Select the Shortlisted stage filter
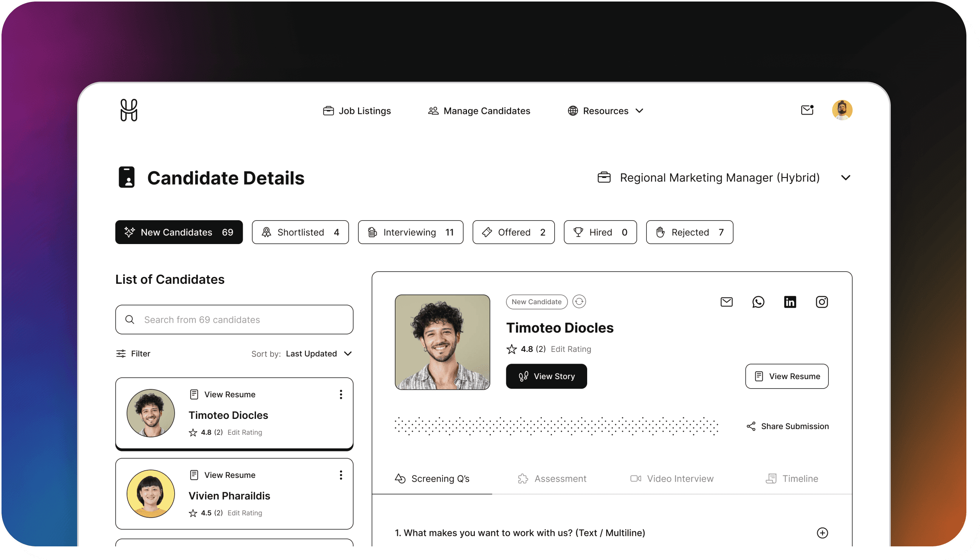The height and width of the screenshot is (560, 980). click(300, 232)
